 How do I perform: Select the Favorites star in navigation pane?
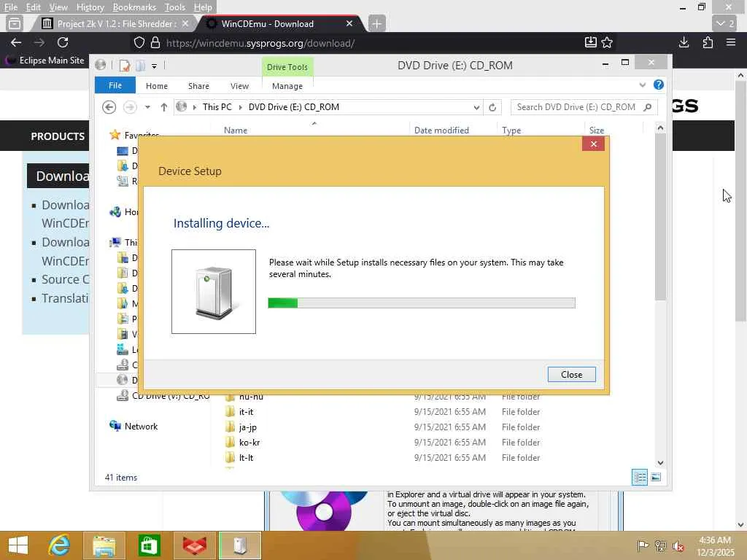coord(115,135)
